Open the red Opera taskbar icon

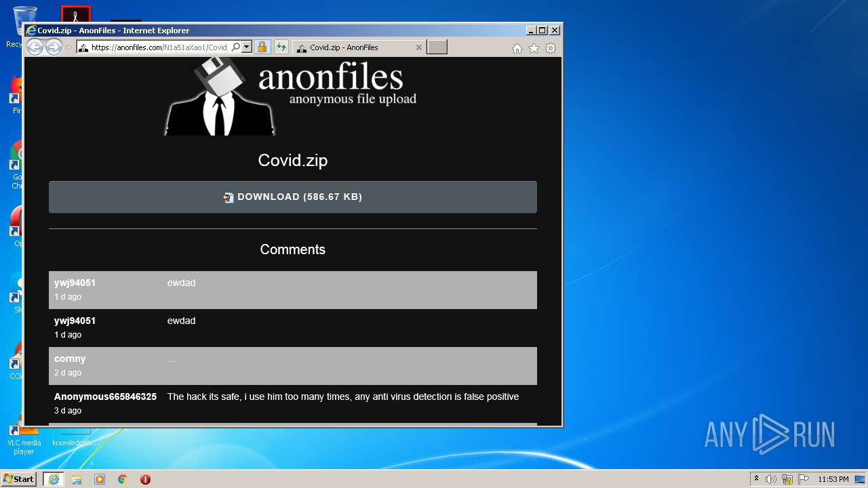click(x=145, y=479)
